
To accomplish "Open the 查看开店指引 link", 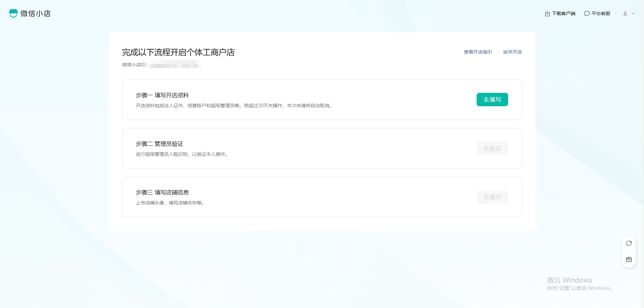I will coord(478,52).
